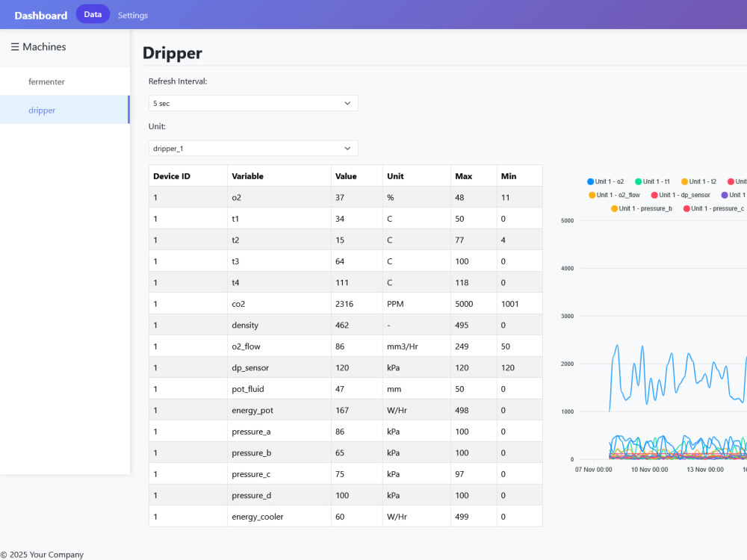
Task: Select the t3 variable cell
Action: point(279,261)
